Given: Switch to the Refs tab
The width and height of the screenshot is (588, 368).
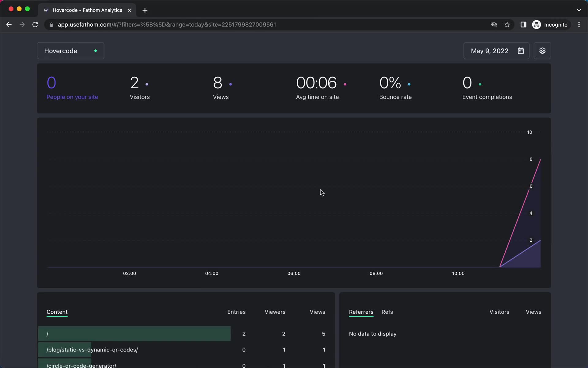Looking at the screenshot, I should [x=387, y=312].
